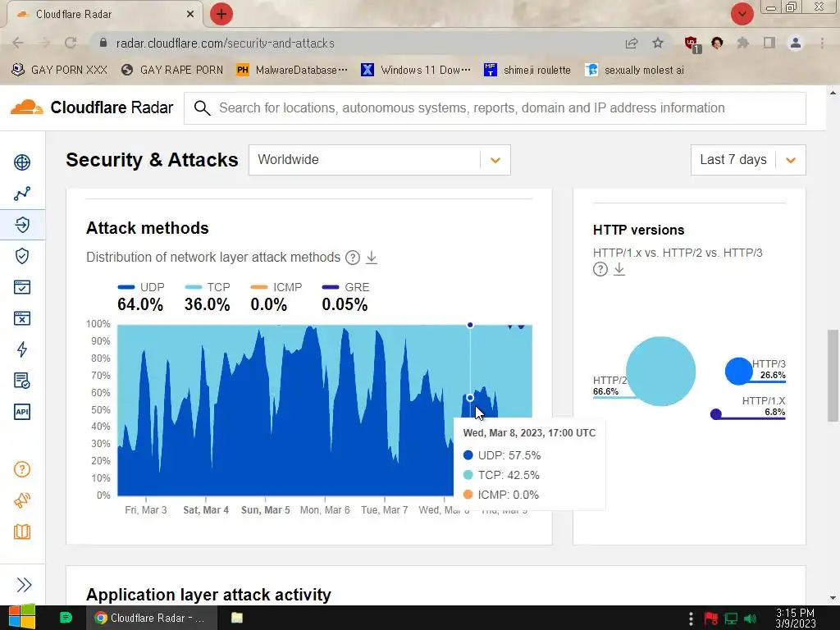
Task: Open the help question mark sidebar icon
Action: point(22,469)
